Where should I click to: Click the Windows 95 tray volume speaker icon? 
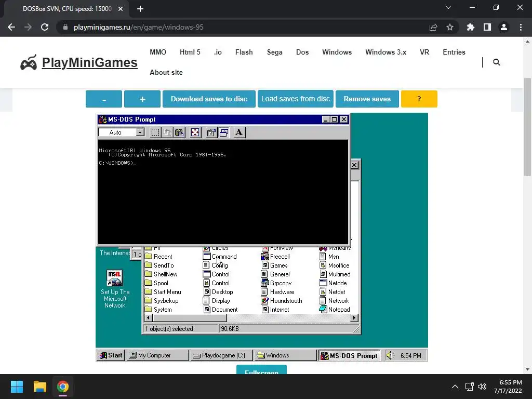click(390, 355)
